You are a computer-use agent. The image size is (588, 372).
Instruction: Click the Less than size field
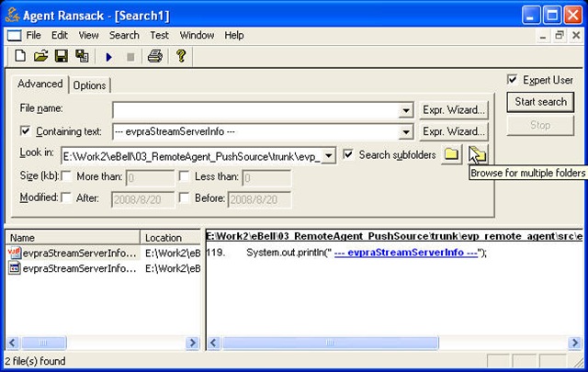[266, 178]
